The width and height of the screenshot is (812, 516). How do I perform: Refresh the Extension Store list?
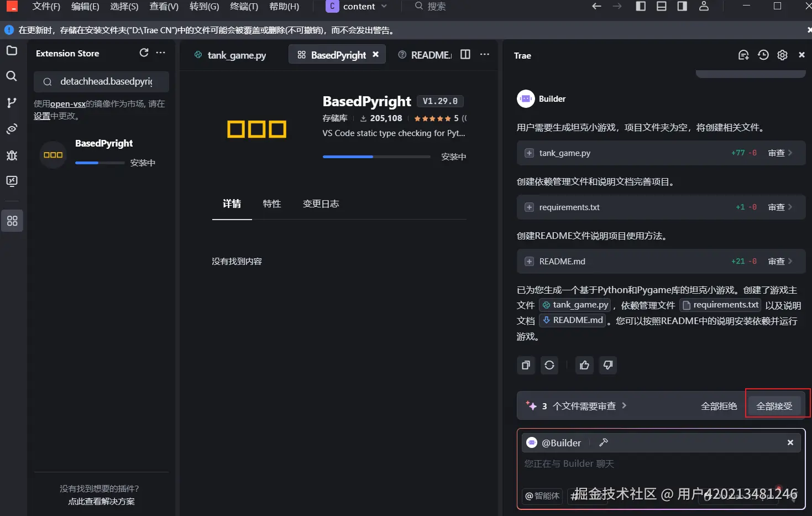[x=144, y=53]
